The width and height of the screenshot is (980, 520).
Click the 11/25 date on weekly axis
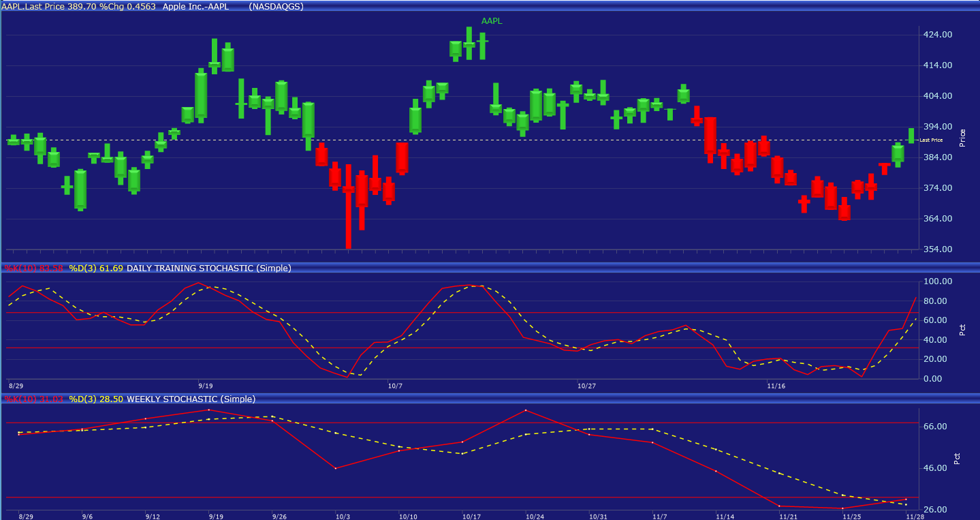[851, 517]
